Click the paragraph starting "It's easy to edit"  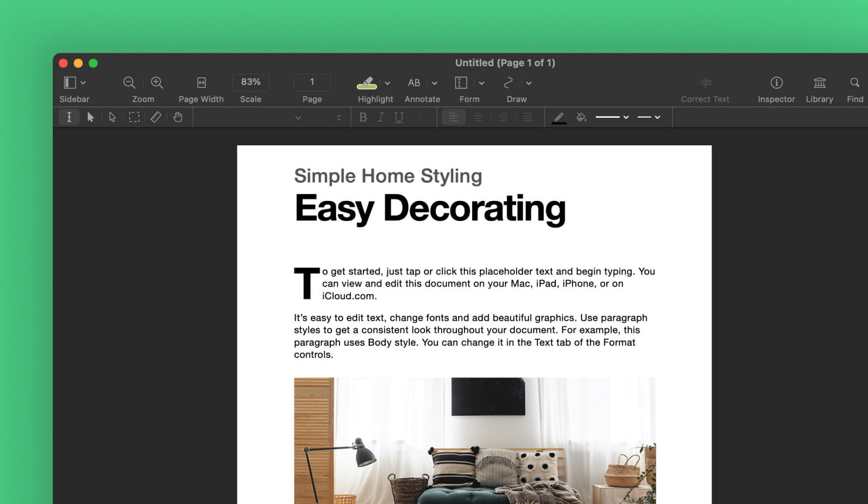click(x=470, y=336)
